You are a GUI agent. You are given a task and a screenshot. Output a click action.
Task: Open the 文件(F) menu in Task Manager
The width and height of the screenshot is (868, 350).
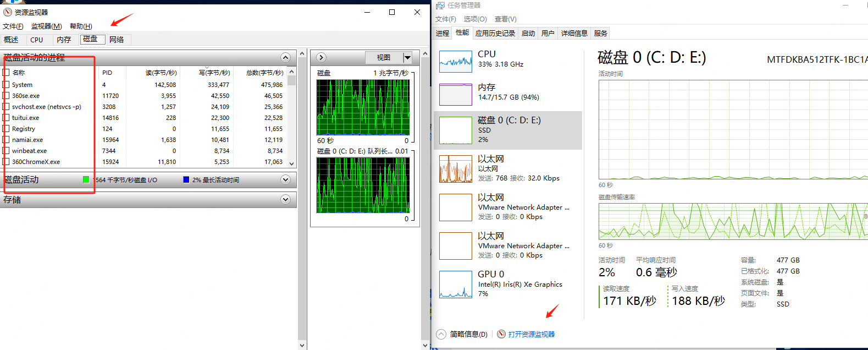point(446,19)
